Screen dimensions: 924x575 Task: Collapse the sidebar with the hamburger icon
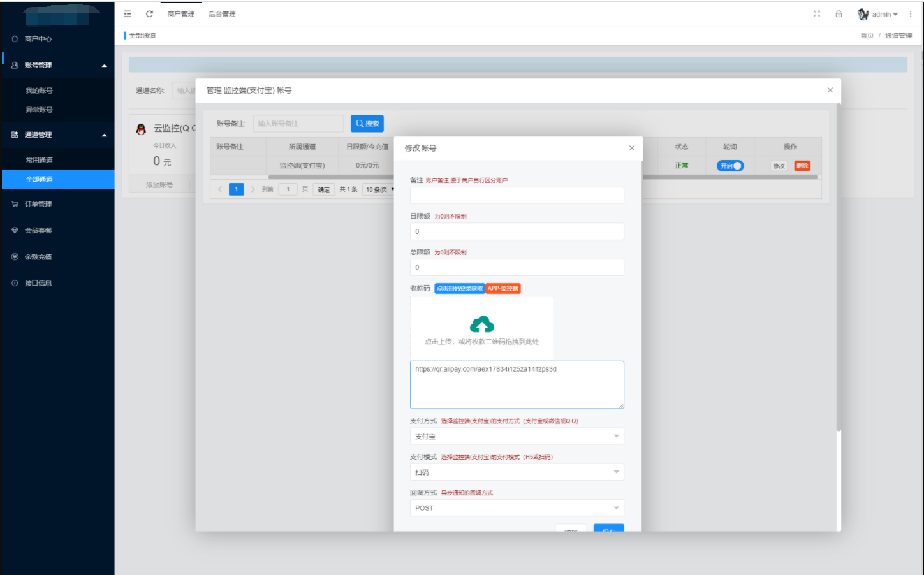pos(128,14)
